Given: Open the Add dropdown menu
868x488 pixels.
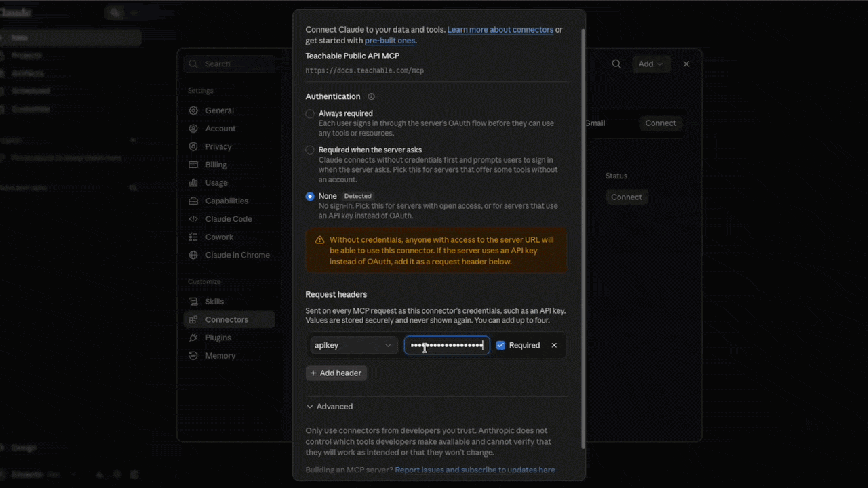Looking at the screenshot, I should 650,64.
